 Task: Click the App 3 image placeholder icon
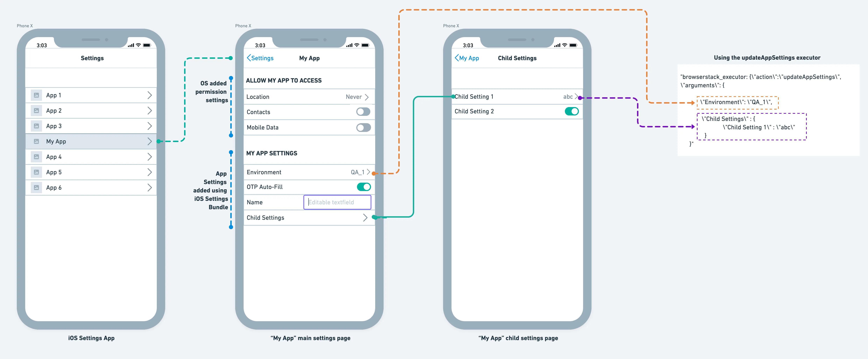36,126
